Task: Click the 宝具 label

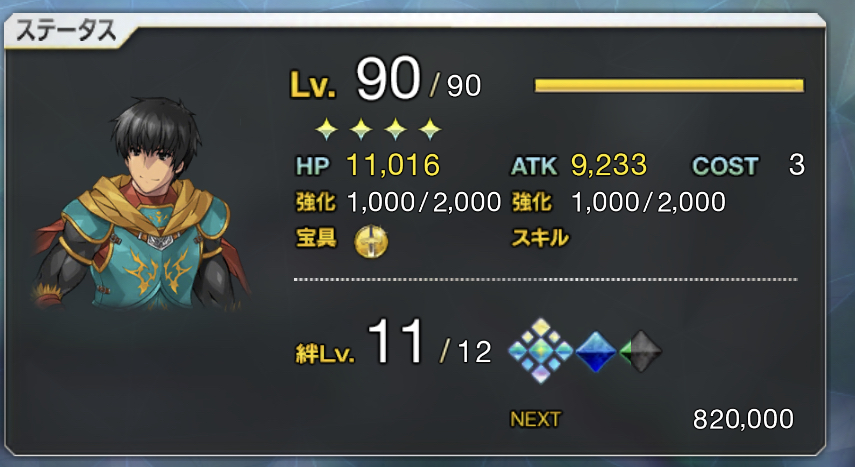Action: click(316, 238)
